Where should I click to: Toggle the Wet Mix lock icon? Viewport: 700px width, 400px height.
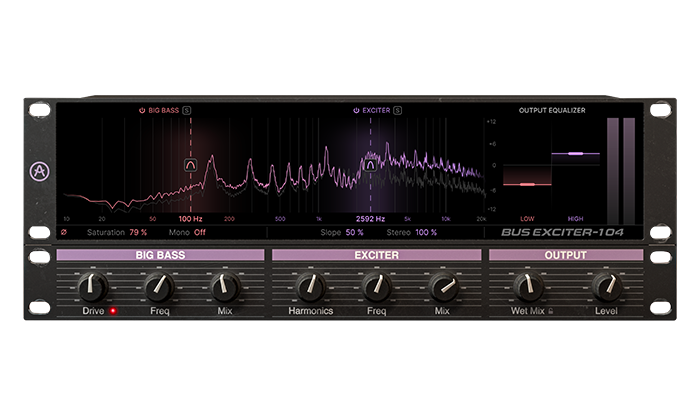(550, 311)
